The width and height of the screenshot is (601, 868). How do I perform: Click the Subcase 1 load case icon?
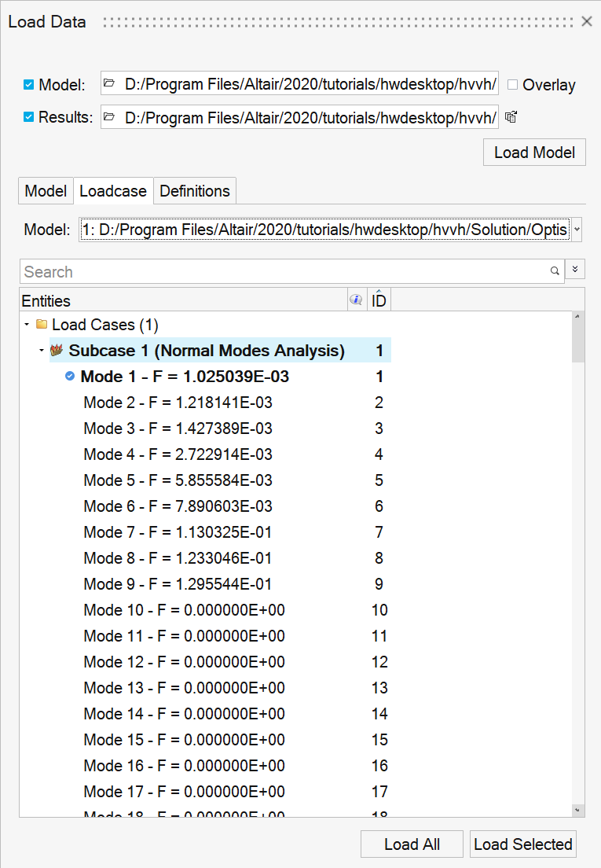(x=57, y=351)
